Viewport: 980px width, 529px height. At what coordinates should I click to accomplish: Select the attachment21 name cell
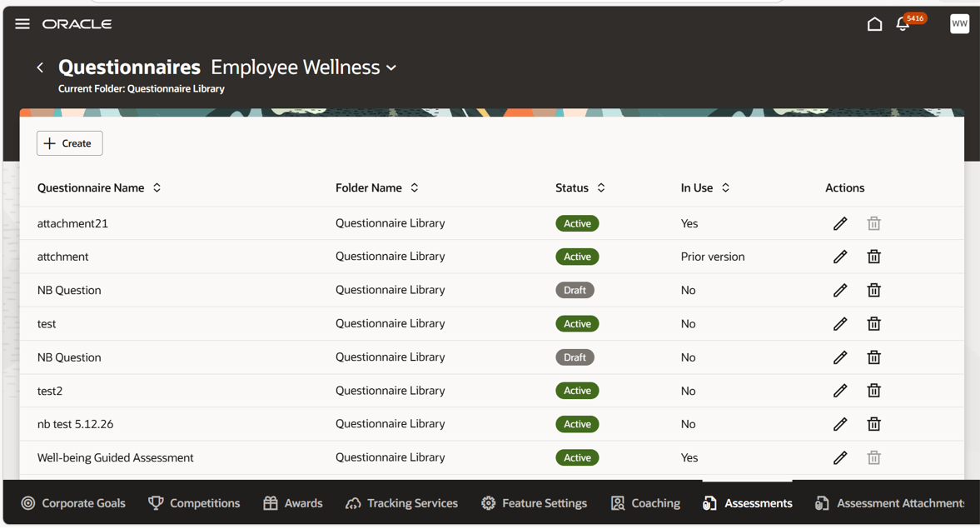(72, 223)
